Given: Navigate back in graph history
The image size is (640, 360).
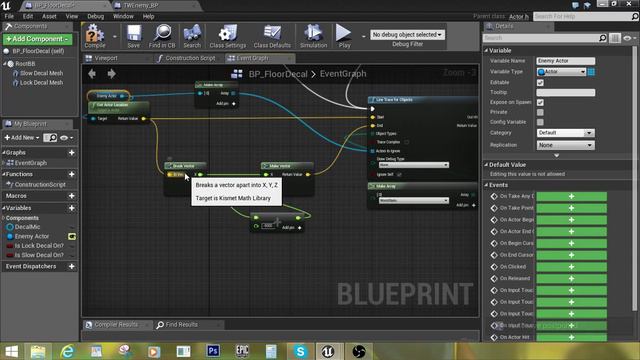Looking at the screenshot, I should pos(92,74).
